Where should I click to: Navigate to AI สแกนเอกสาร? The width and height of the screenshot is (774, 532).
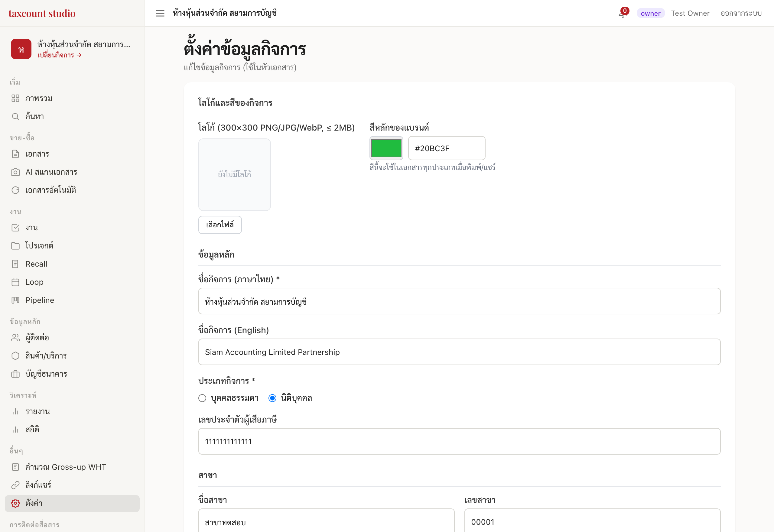point(72,172)
